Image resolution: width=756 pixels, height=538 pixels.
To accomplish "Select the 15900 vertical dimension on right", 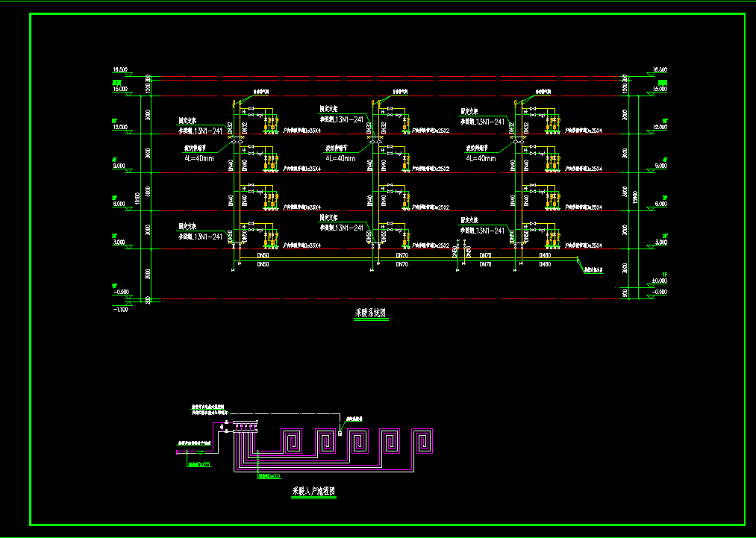I will click(x=634, y=196).
